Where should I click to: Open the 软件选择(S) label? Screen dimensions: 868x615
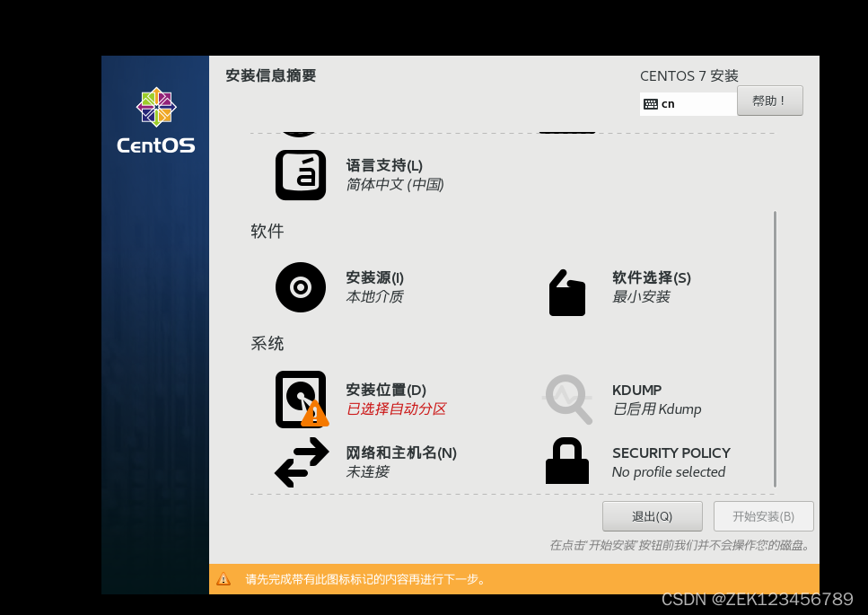coord(652,277)
